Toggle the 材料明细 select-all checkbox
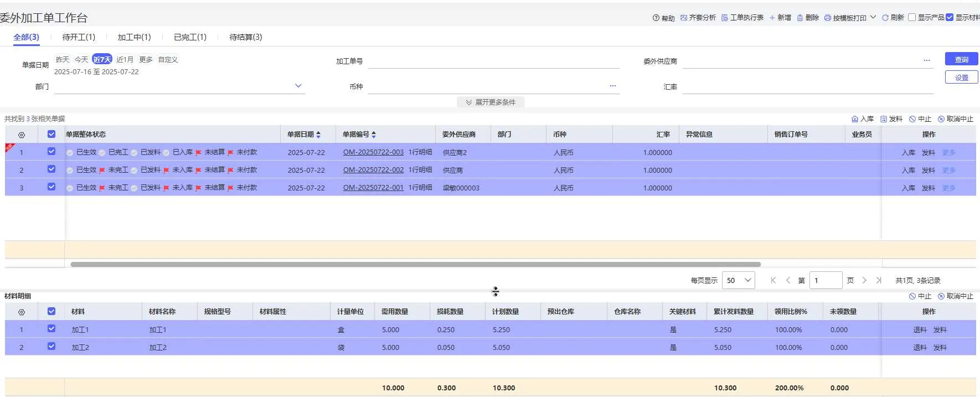 click(51, 311)
